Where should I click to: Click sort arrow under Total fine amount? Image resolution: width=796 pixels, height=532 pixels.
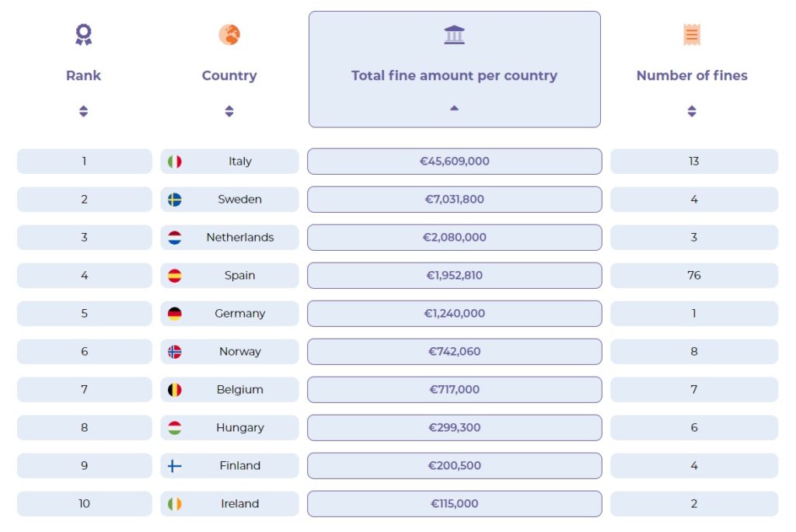tap(454, 108)
